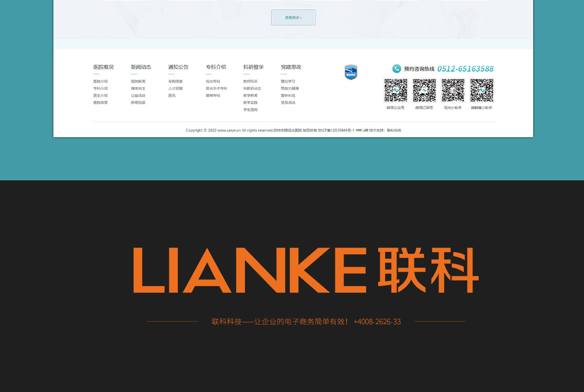Image resolution: width=584 pixels, height=392 pixels.
Task: Go to the 科研教学 footer section
Action: click(x=253, y=67)
